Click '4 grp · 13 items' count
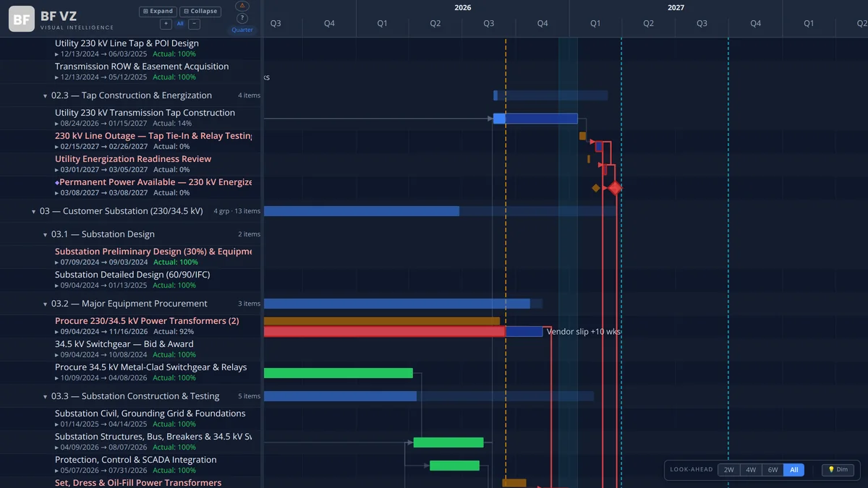This screenshot has height=488, width=868. click(237, 212)
